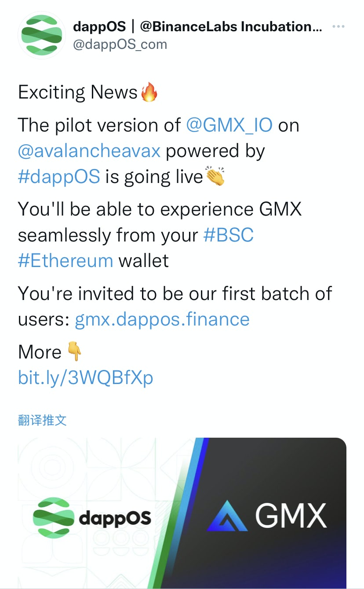This screenshot has height=589, width=364.
Task: Click the dappOS profile avatar
Action: tap(41, 36)
